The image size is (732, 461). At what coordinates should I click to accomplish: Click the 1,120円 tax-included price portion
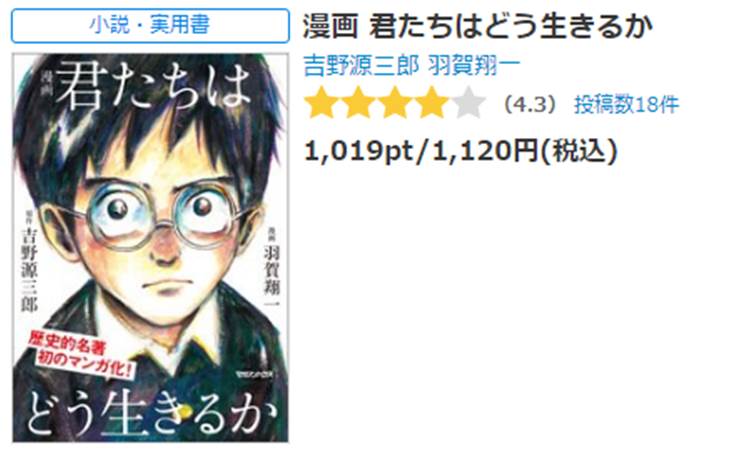pos(486,151)
